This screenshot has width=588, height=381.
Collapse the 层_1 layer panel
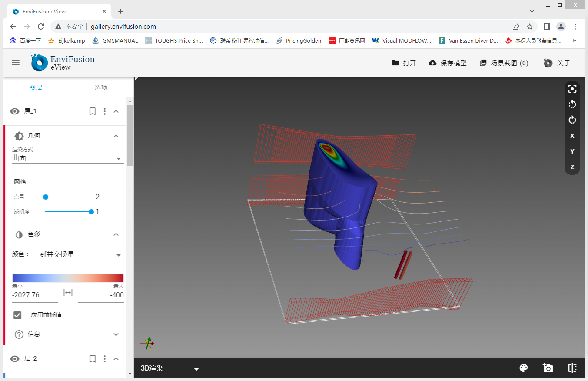pos(116,111)
